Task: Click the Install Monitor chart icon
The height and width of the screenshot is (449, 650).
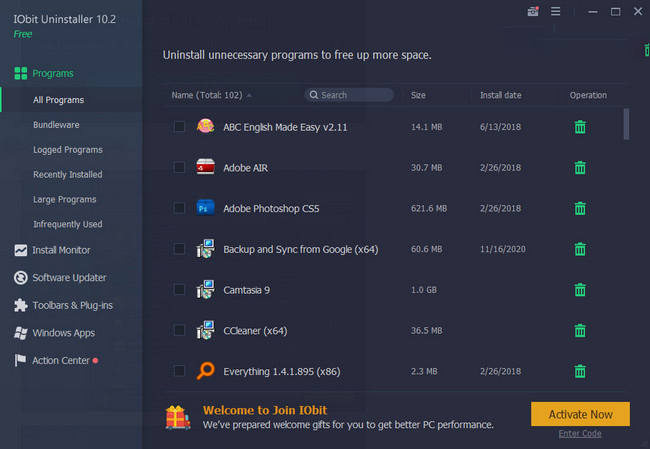Action: pyautogui.click(x=20, y=250)
